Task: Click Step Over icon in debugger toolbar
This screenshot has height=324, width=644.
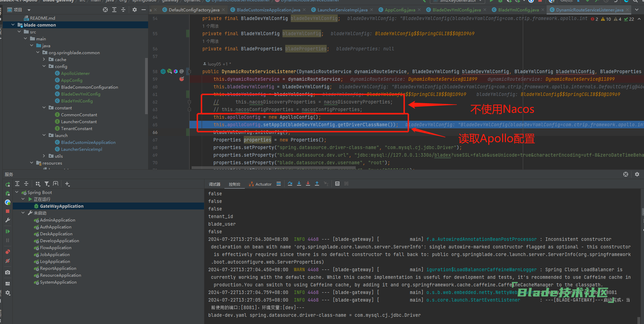Action: click(290, 184)
